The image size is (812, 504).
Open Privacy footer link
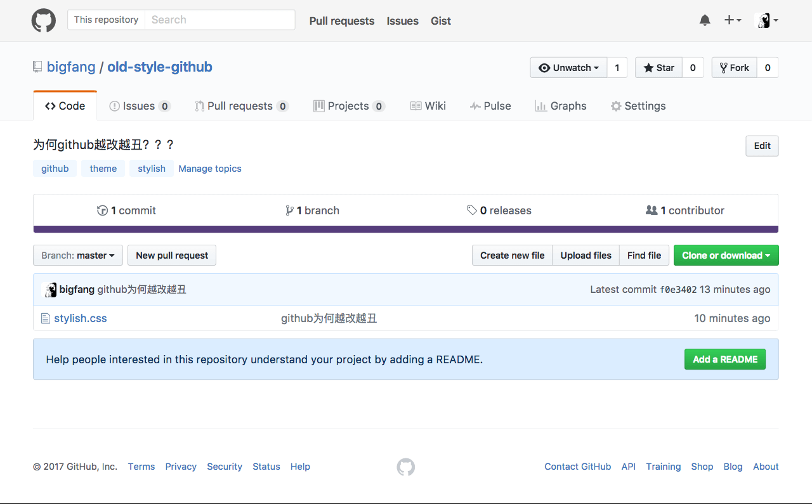(x=181, y=467)
